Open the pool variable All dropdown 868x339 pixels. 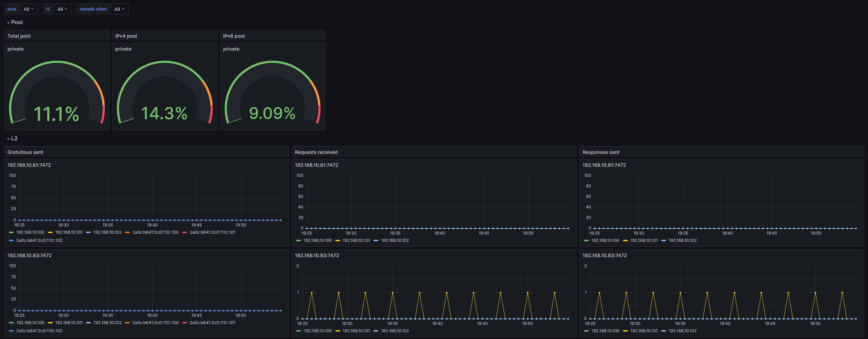coord(29,9)
